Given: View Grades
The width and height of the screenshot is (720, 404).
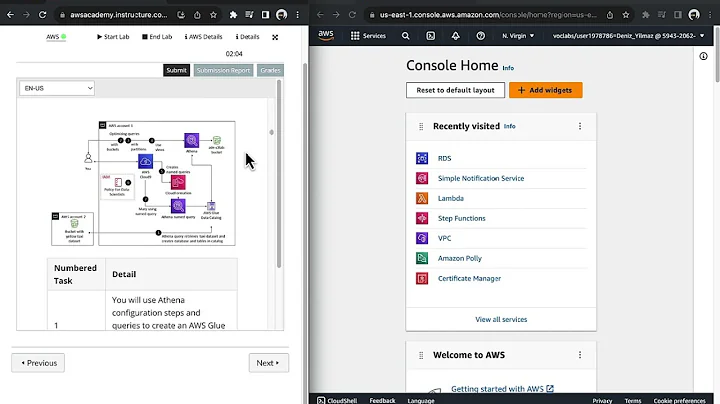Looking at the screenshot, I should 270,70.
